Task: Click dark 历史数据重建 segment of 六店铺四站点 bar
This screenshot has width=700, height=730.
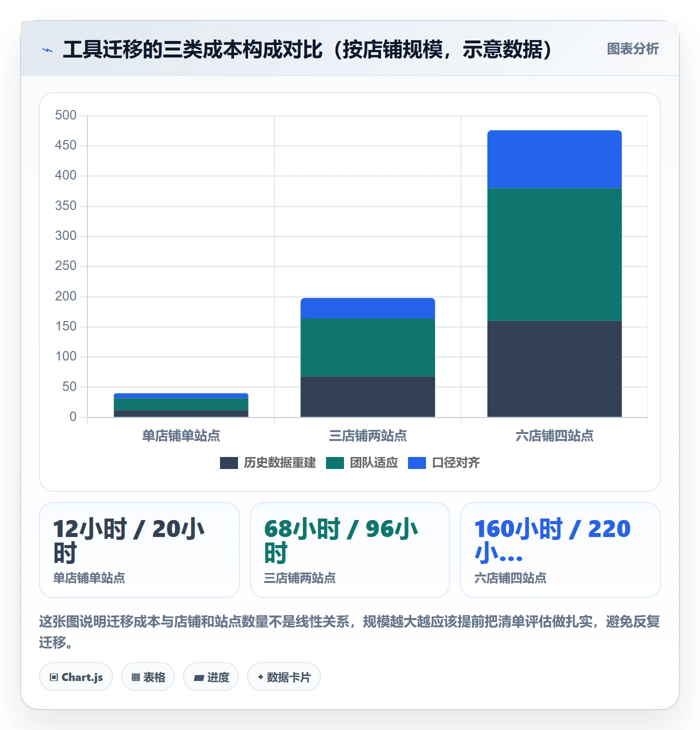Action: 554,369
